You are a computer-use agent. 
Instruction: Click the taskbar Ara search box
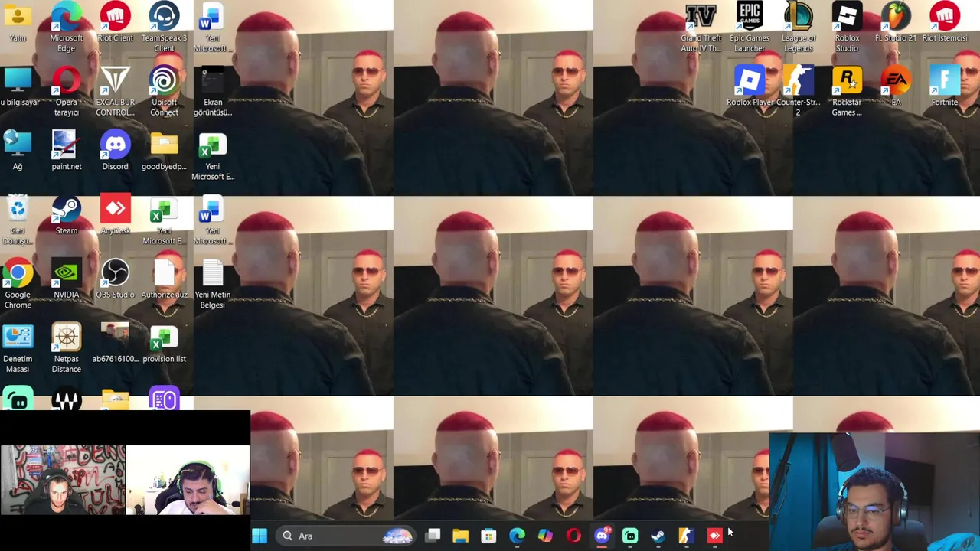(346, 536)
